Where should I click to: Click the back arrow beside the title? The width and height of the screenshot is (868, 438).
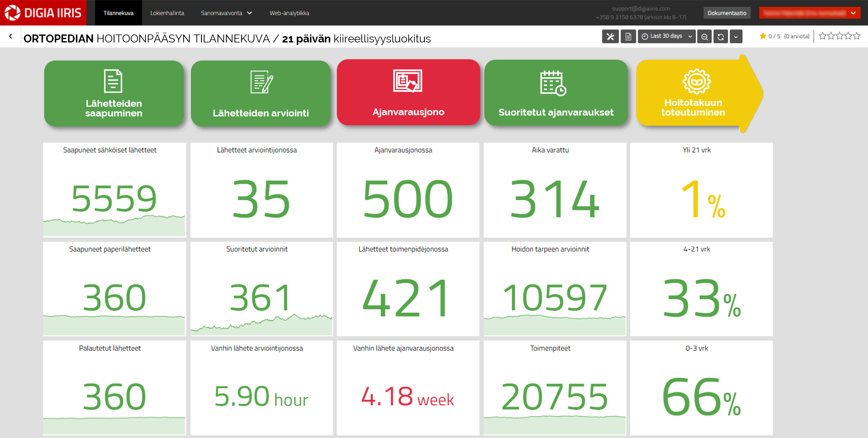click(11, 37)
